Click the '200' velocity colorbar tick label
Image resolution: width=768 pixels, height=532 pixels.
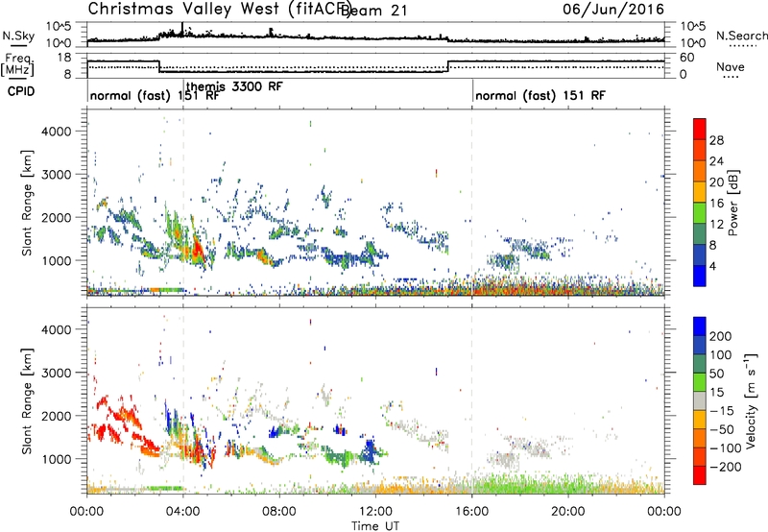tap(720, 336)
